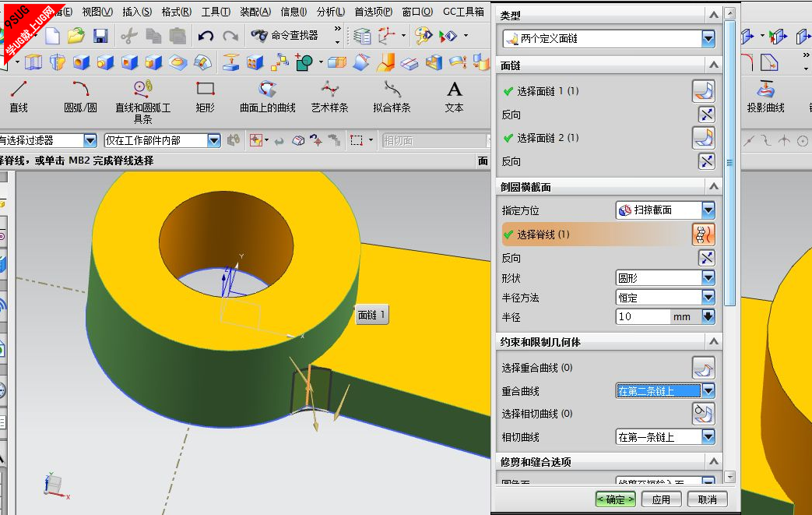Reverse direction under 选择脊线
The height and width of the screenshot is (515, 812).
706,257
